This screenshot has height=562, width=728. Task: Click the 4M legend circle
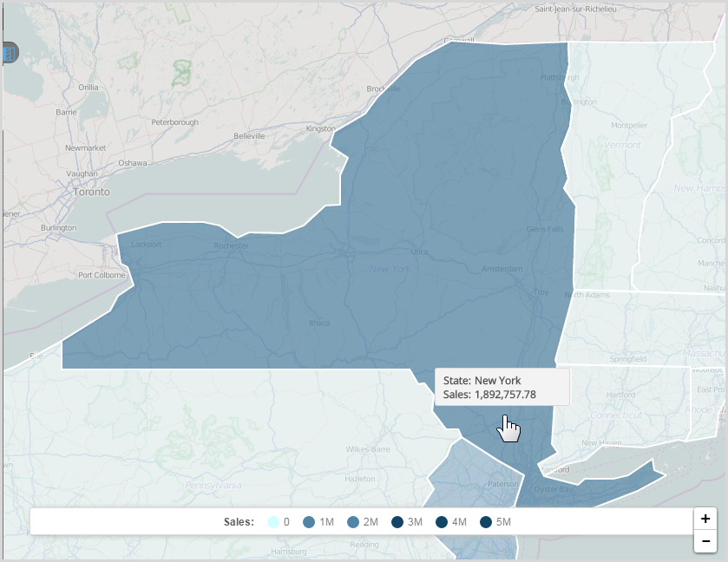(442, 522)
